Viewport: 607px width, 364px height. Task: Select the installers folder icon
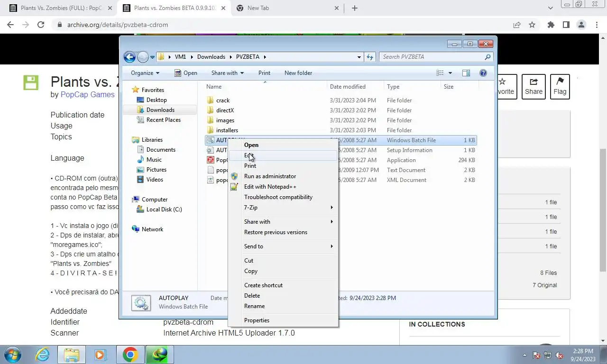coord(211,130)
